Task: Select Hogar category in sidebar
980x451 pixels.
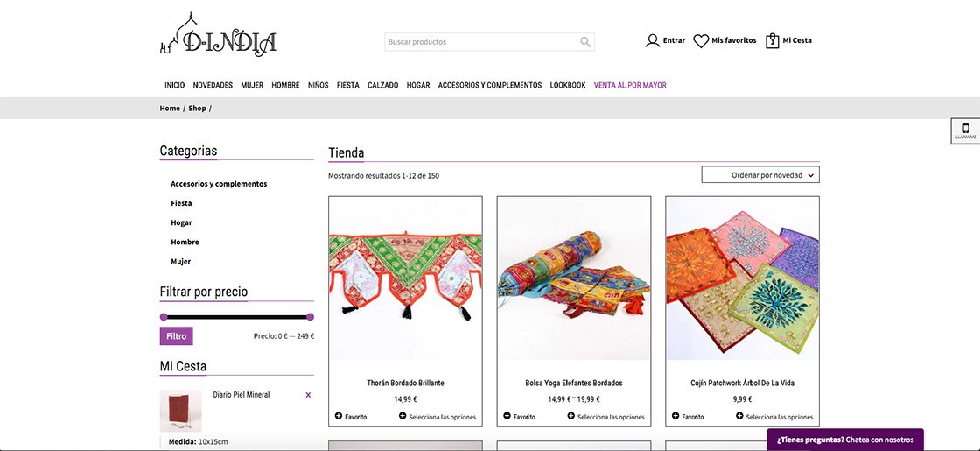Action: click(x=181, y=222)
